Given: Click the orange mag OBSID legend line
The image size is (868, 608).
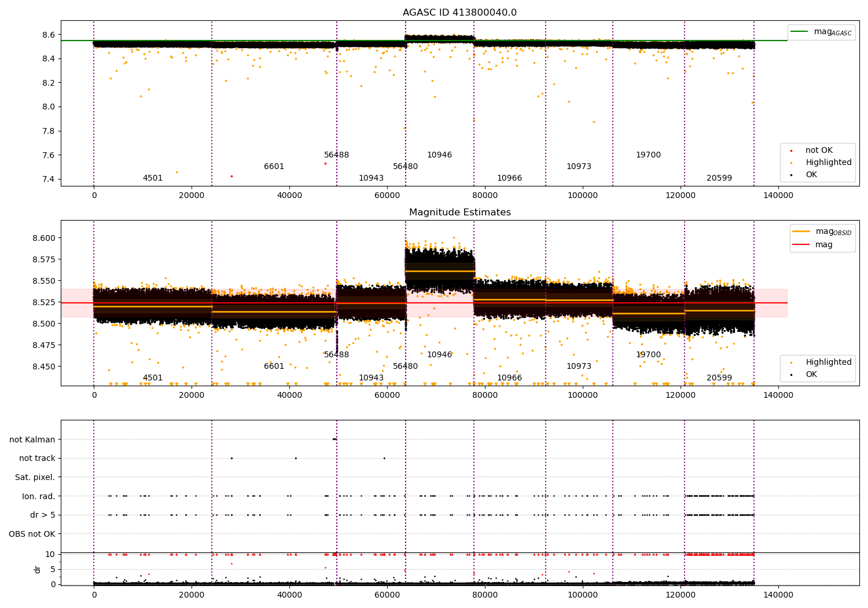Looking at the screenshot, I should 801,232.
